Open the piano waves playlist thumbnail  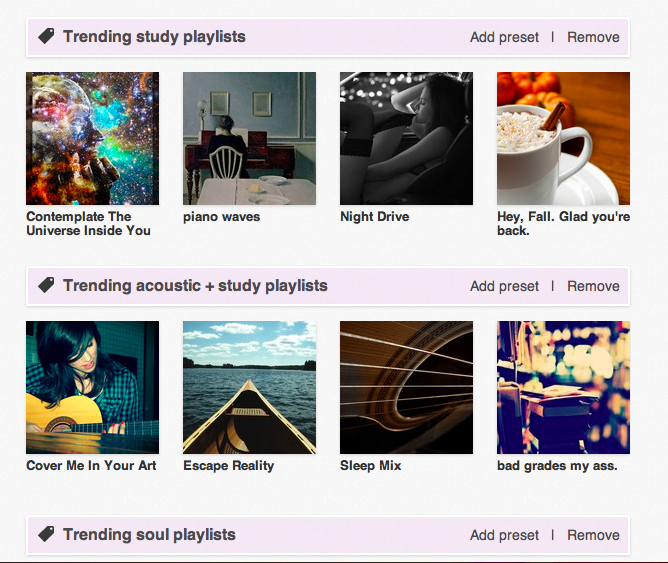249,138
